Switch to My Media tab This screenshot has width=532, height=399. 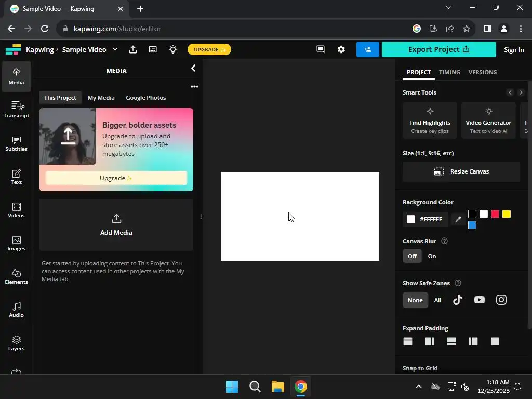pos(101,98)
